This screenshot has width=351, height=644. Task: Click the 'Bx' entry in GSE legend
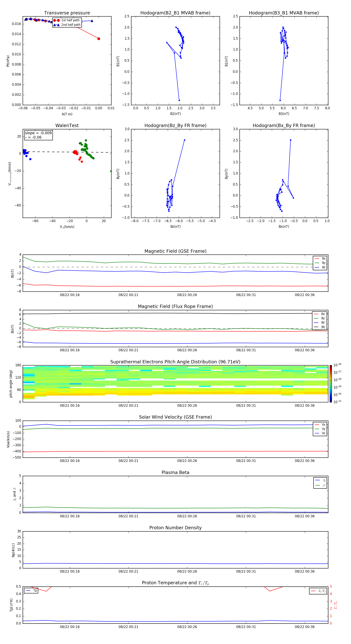320,259
